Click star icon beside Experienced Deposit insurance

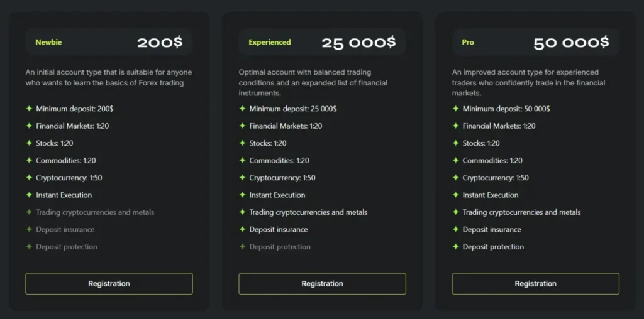[x=242, y=229]
